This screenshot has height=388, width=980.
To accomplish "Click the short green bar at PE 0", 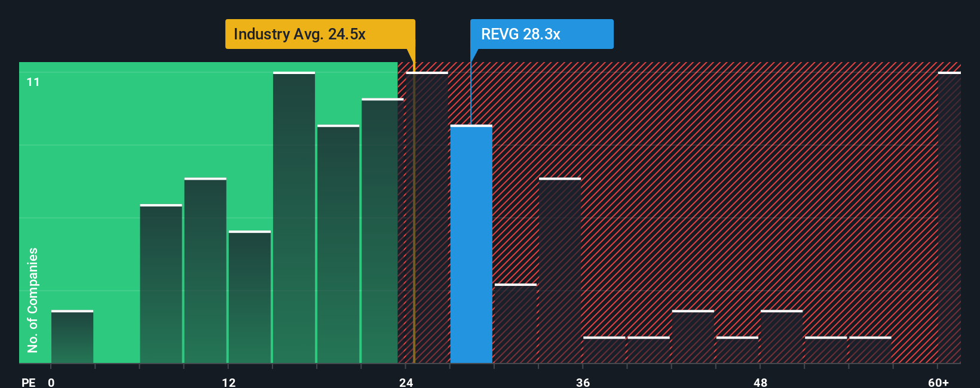I will 72,337.
